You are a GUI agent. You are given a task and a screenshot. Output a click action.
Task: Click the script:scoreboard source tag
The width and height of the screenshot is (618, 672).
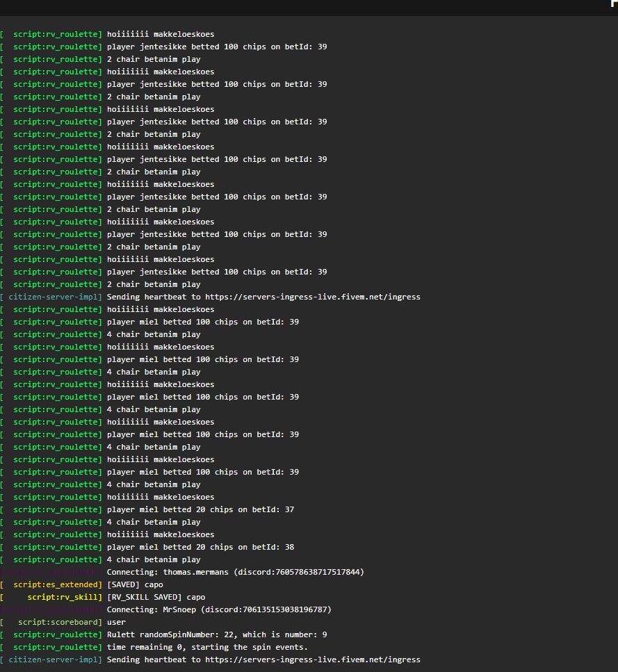click(60, 622)
